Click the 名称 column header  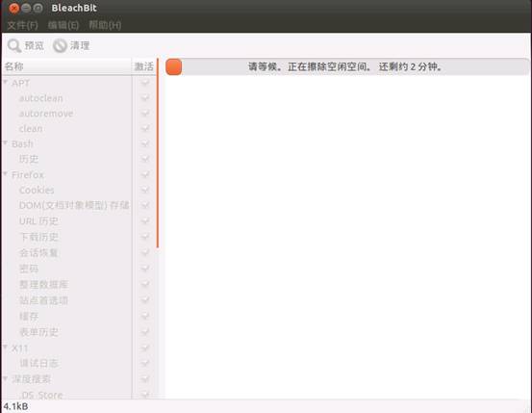(66, 66)
